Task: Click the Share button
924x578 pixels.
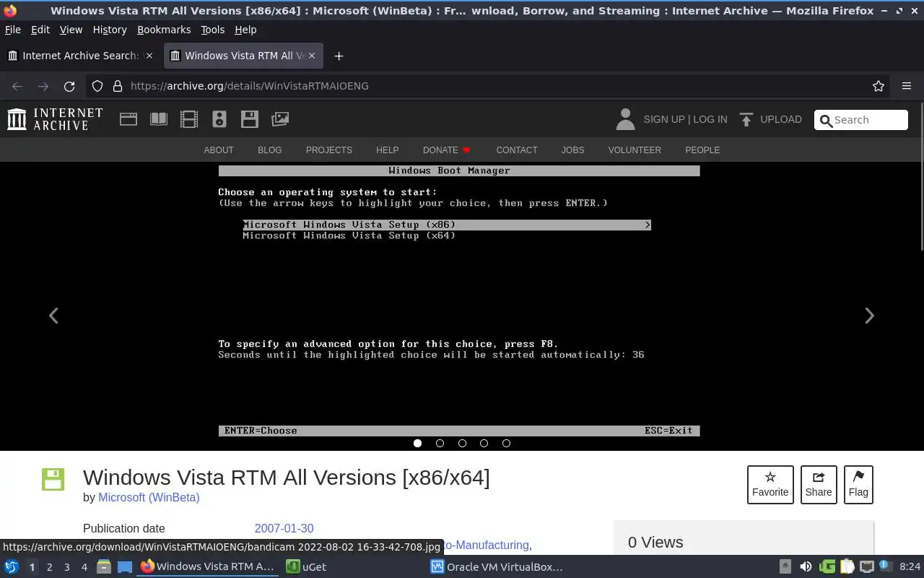Action: click(x=819, y=485)
